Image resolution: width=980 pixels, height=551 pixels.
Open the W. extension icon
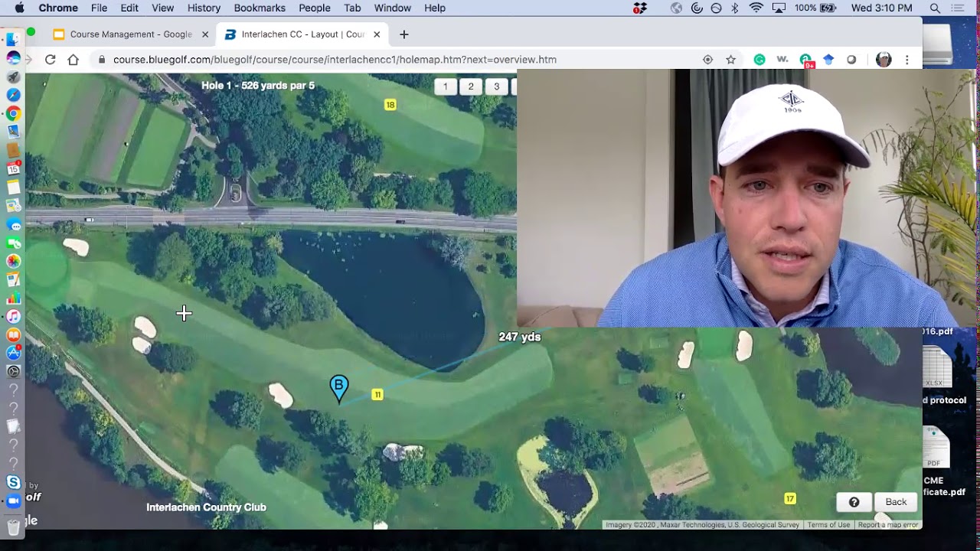tap(782, 60)
